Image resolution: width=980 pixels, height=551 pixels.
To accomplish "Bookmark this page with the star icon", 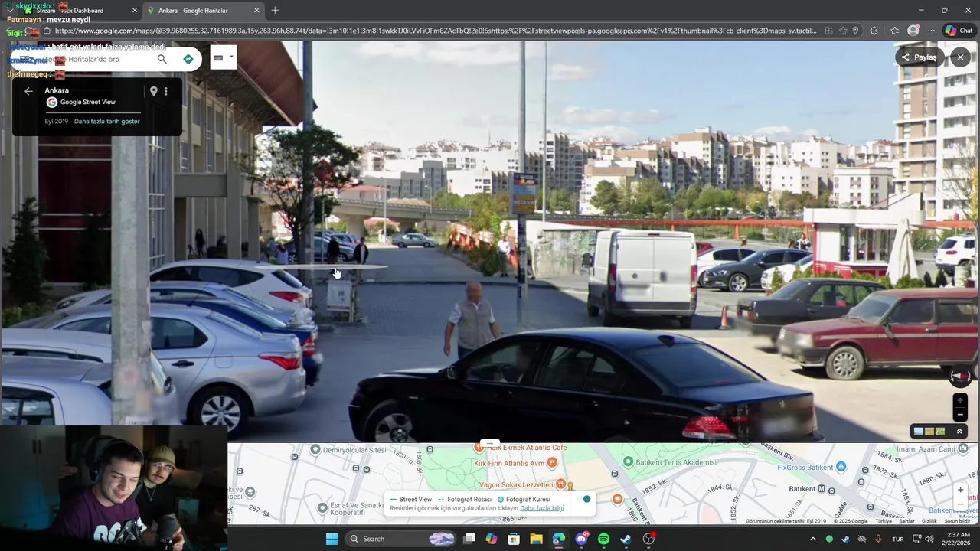I will pos(843,31).
